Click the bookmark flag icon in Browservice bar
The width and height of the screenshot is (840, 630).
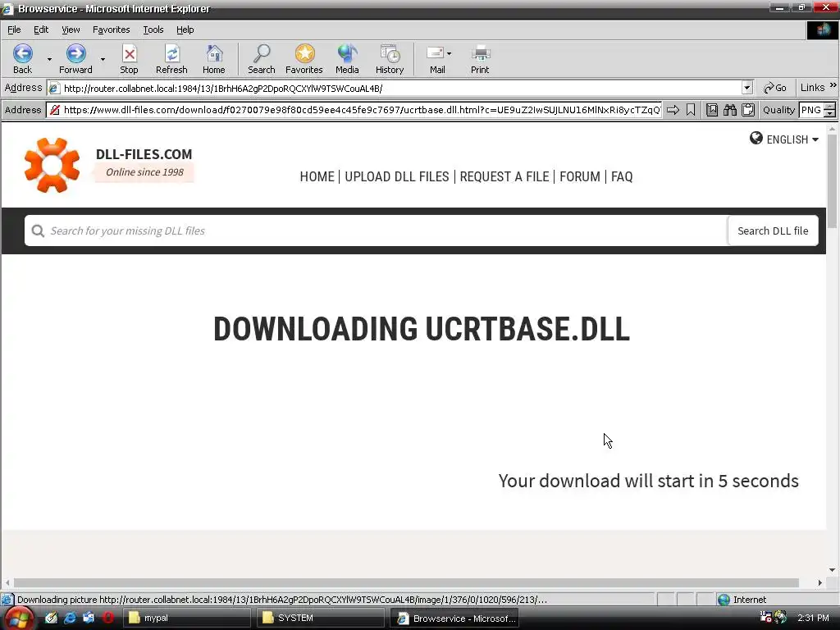tap(691, 110)
